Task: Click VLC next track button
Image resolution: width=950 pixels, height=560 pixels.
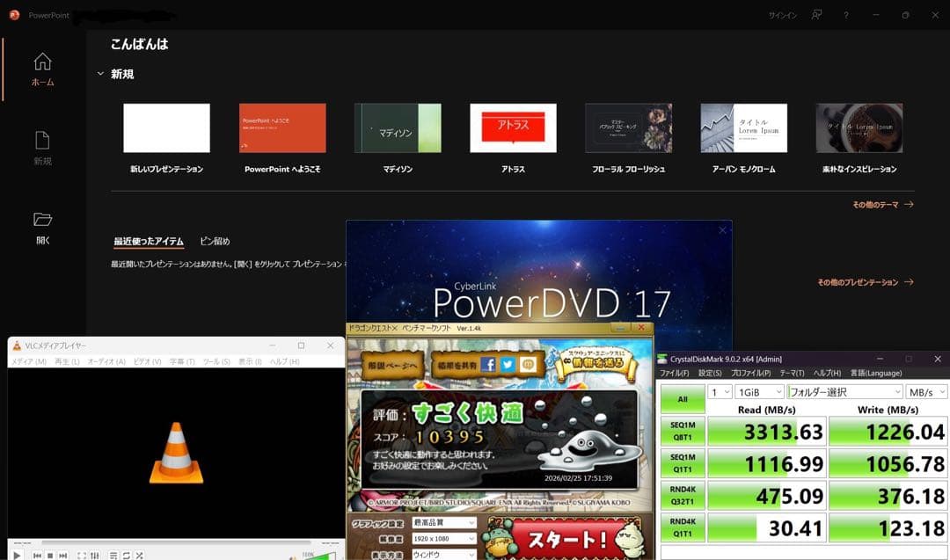Action: pos(63,555)
